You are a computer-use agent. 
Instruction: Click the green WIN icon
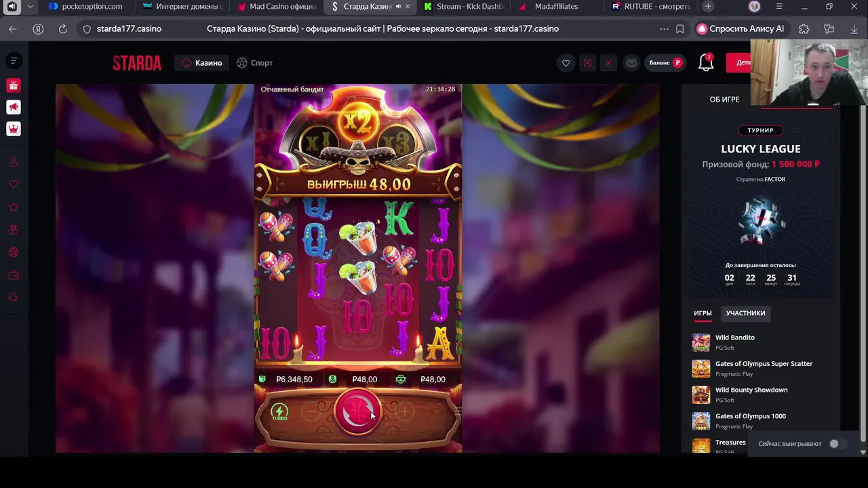pyautogui.click(x=401, y=380)
